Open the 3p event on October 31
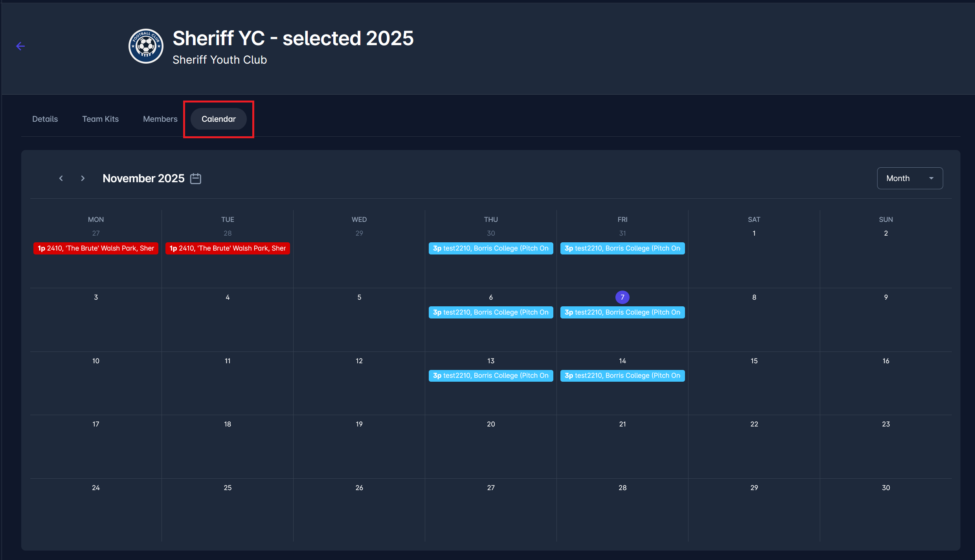This screenshot has width=975, height=560. coord(622,248)
